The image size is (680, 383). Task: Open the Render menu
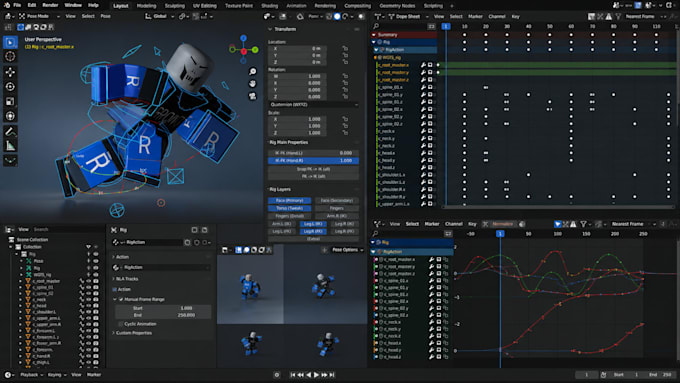pos(50,5)
